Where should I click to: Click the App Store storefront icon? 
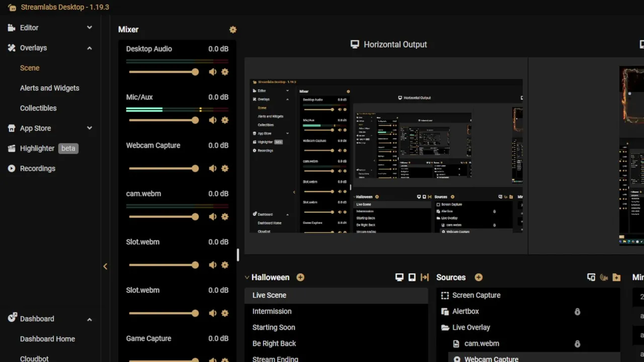[12, 128]
